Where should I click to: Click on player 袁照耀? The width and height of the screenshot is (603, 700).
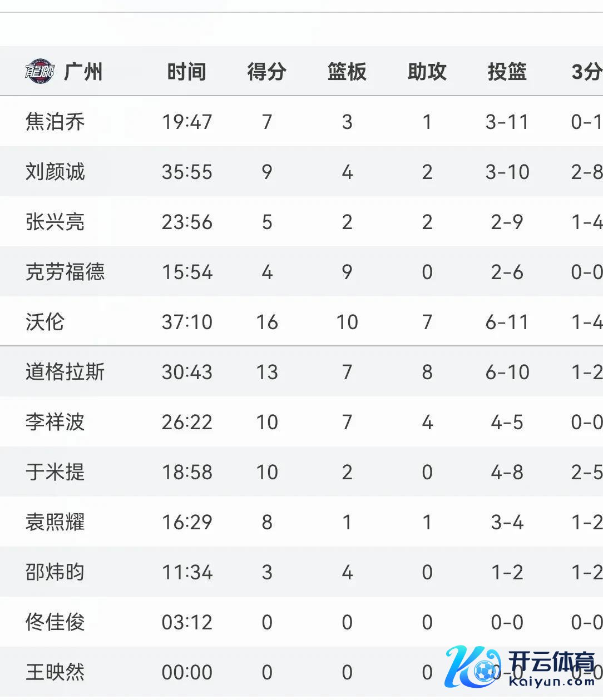point(55,522)
